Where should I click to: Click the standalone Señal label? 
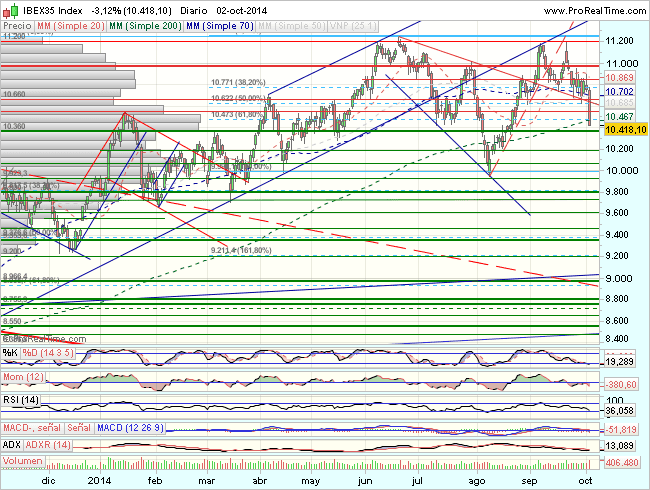(x=79, y=427)
